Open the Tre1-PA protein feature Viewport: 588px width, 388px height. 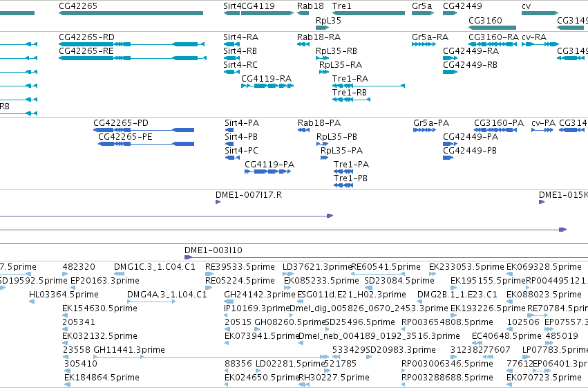coord(343,172)
